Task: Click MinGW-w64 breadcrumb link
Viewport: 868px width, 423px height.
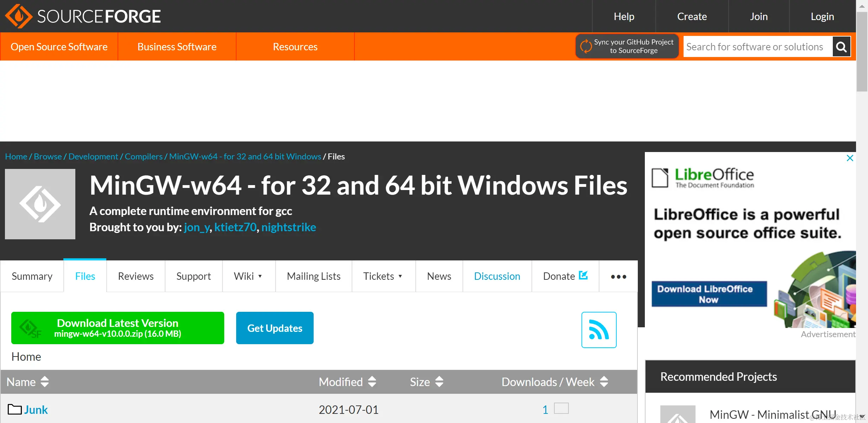Action: 245,156
